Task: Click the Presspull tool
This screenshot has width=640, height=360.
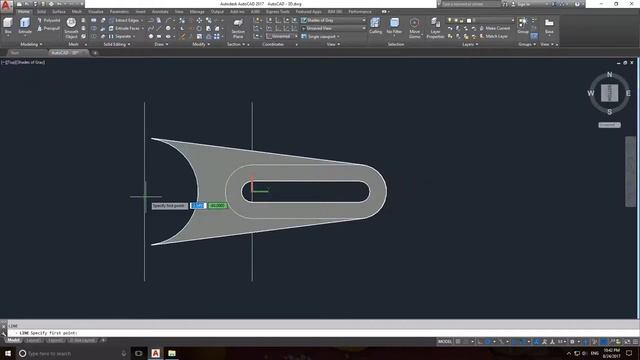Action: [x=49, y=28]
